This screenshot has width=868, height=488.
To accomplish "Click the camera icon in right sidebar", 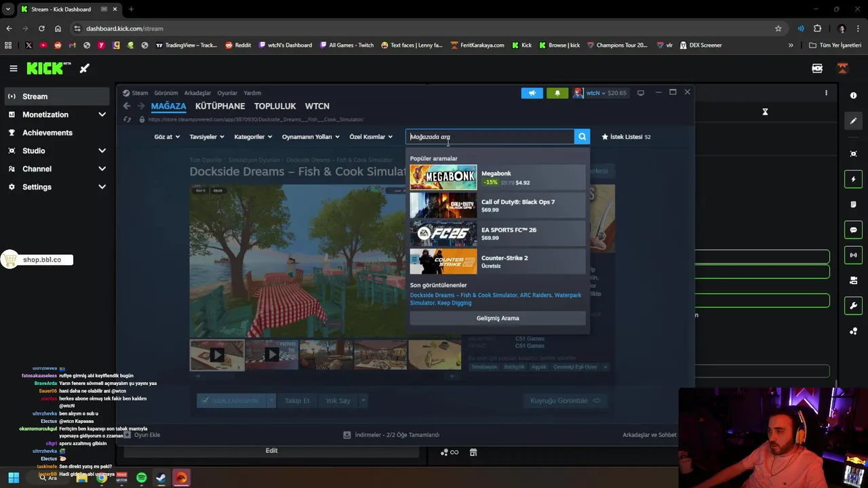I will tap(853, 280).
